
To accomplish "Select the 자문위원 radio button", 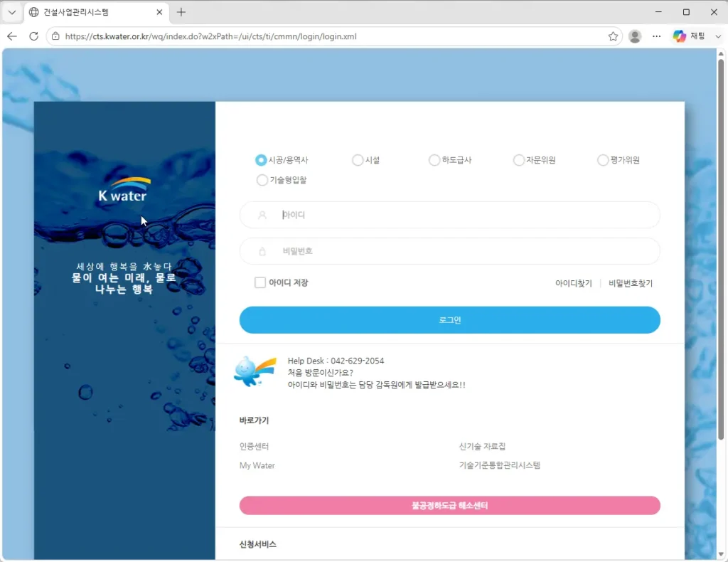I will click(518, 160).
